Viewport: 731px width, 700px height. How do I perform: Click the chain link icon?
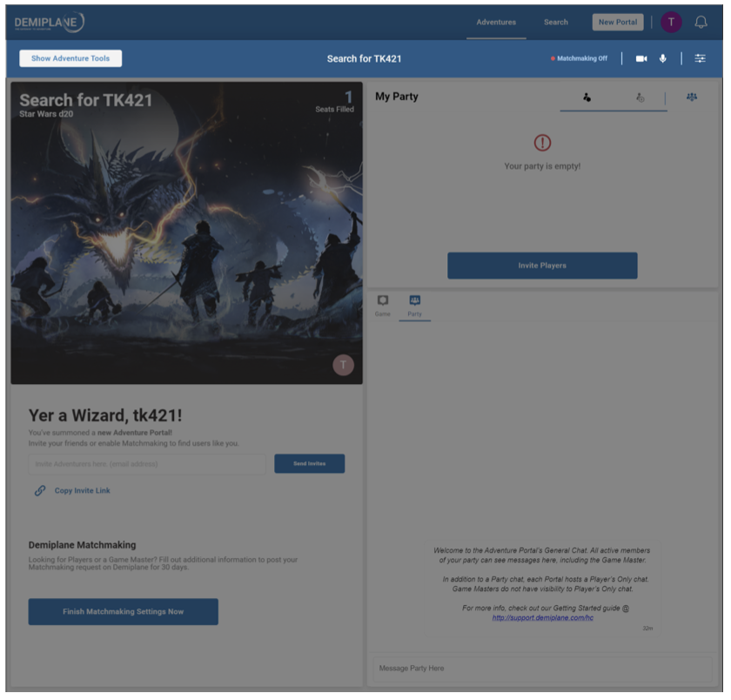[x=40, y=491]
